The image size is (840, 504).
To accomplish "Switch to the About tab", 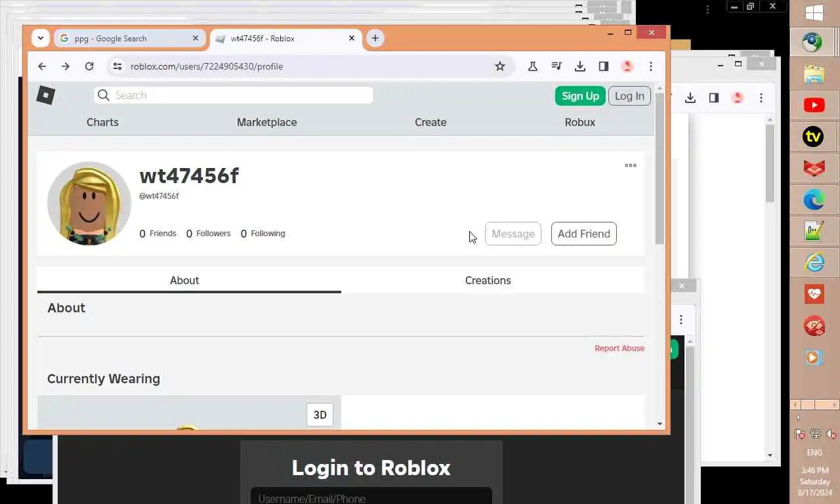I will coord(189,280).
